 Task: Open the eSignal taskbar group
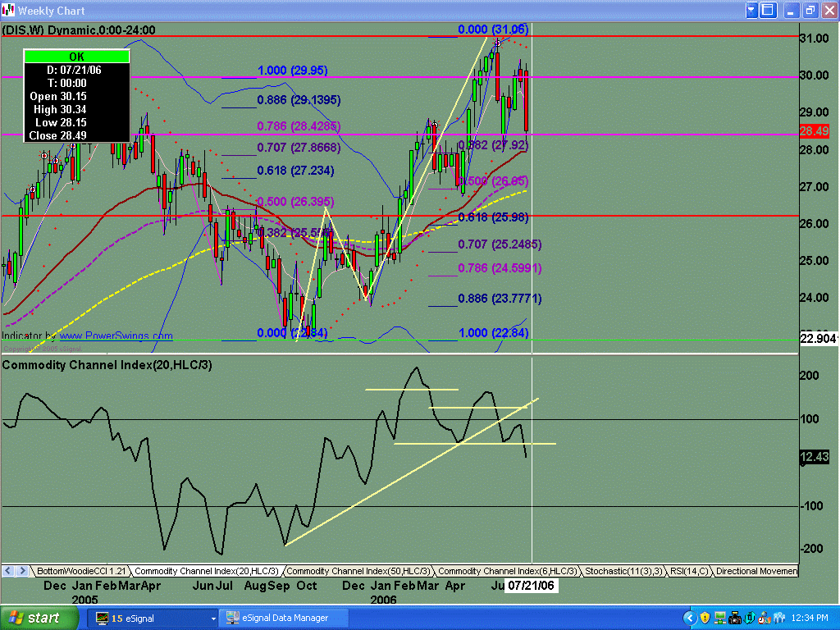[152, 619]
